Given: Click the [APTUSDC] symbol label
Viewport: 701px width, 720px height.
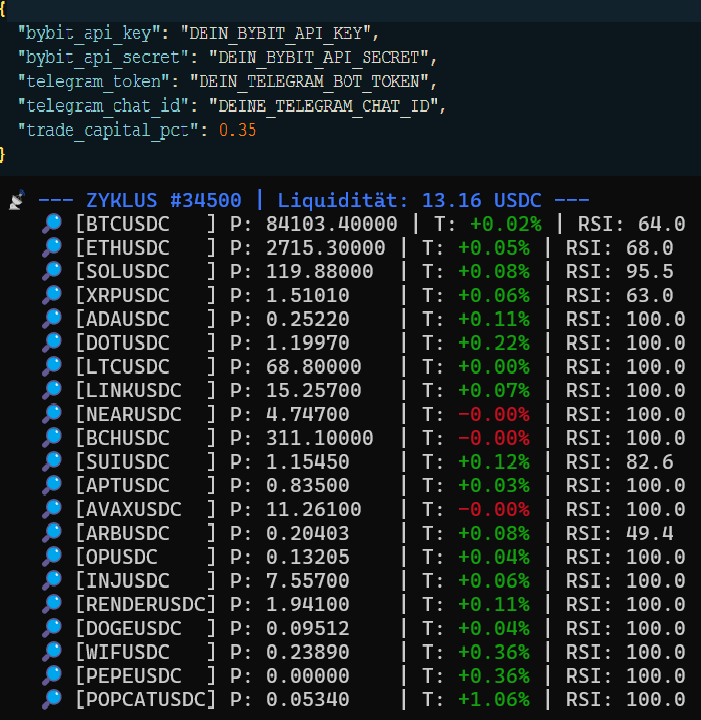Looking at the screenshot, I should click(146, 486).
